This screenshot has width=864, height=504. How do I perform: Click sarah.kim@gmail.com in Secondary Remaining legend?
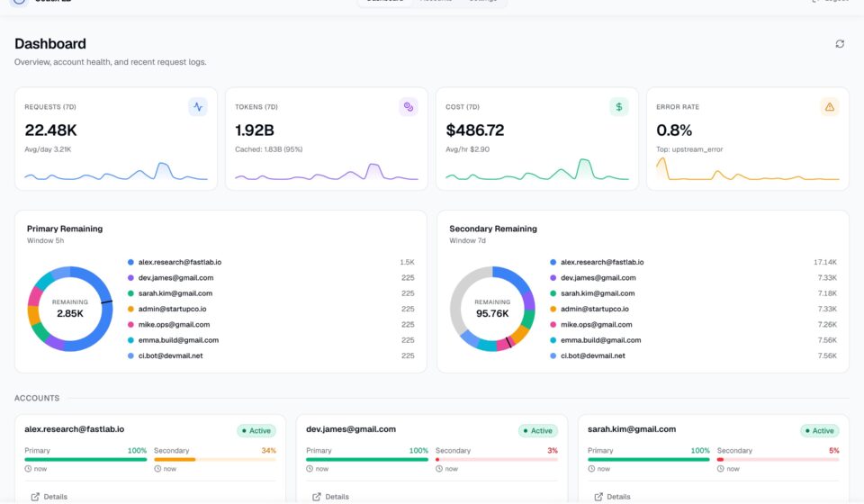598,293
